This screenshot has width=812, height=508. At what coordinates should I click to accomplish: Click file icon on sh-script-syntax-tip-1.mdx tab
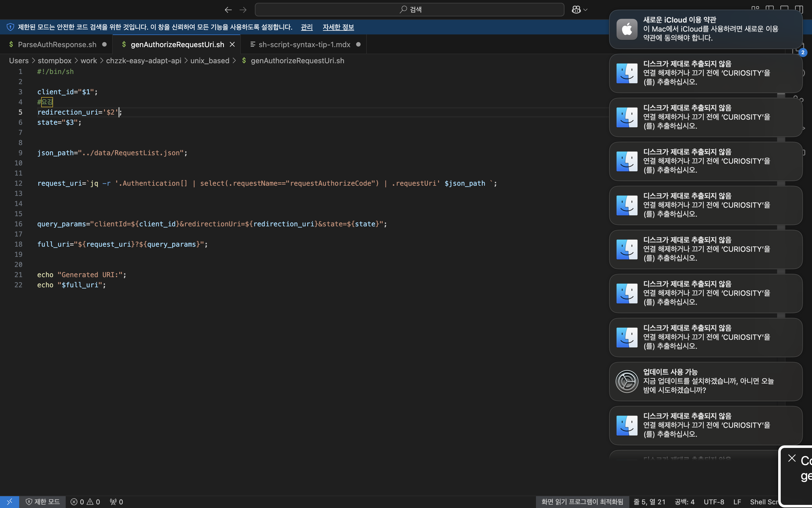click(253, 44)
